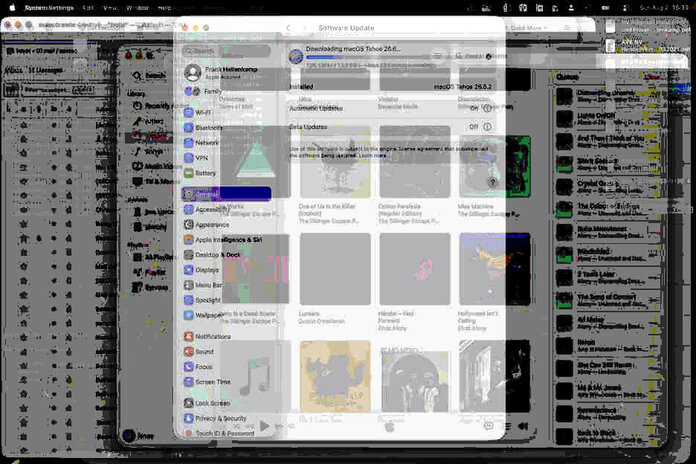Open the Beta Updates info button
Viewport: 696px width, 464px height.
pyautogui.click(x=487, y=127)
